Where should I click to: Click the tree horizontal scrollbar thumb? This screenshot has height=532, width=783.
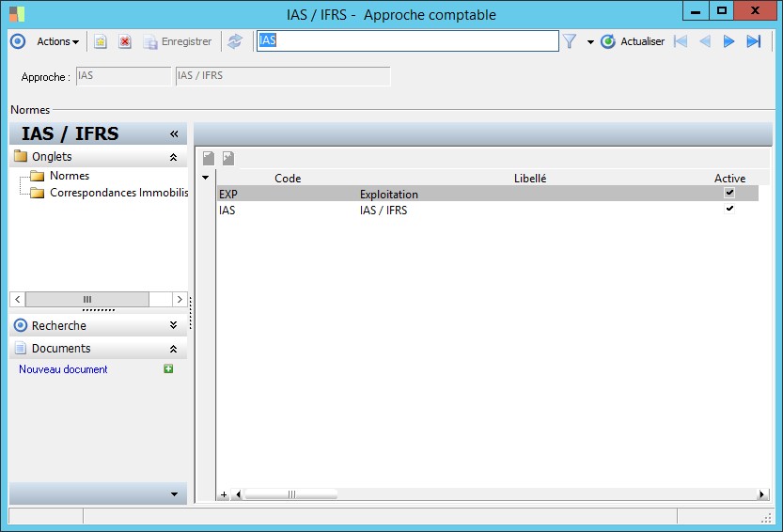(87, 299)
